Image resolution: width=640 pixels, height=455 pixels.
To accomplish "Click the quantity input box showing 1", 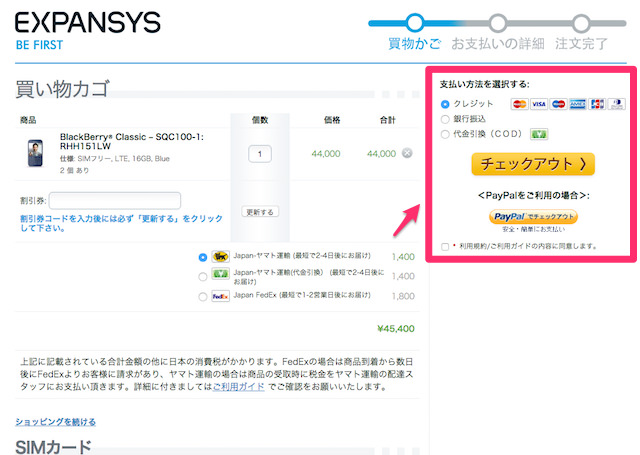I will (x=260, y=154).
